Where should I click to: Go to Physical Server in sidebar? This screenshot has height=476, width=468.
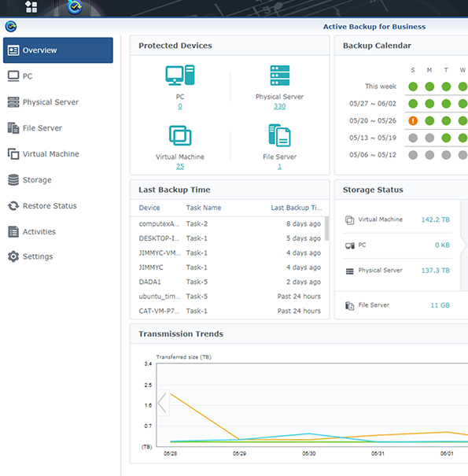[x=58, y=102]
